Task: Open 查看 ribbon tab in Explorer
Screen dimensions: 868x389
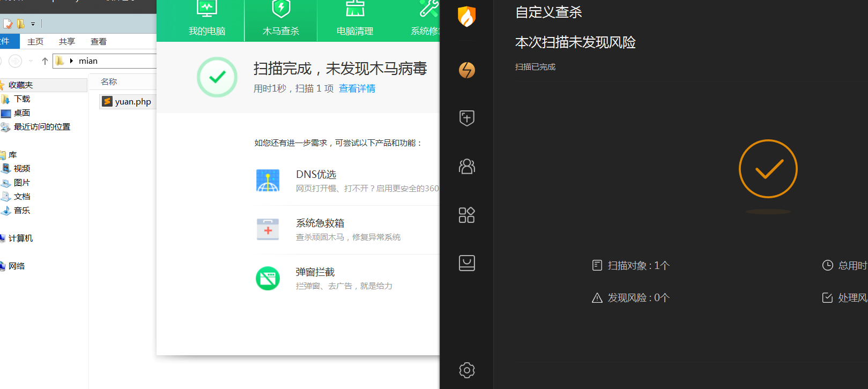Action: (99, 42)
